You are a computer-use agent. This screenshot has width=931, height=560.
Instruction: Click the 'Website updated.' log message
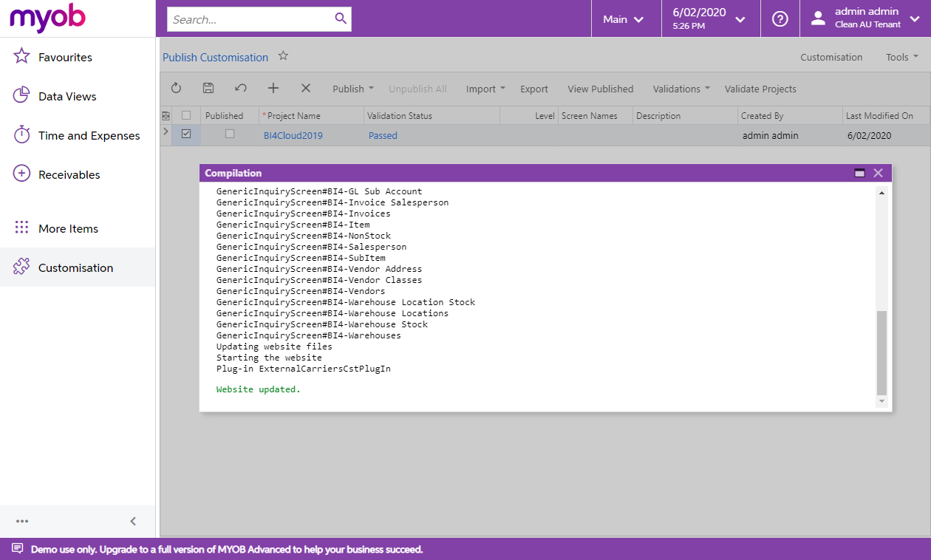click(259, 389)
